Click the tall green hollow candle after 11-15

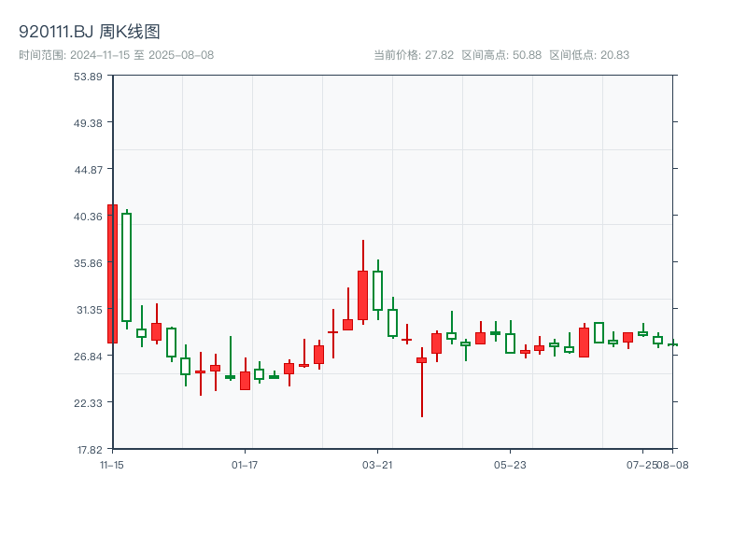click(127, 267)
